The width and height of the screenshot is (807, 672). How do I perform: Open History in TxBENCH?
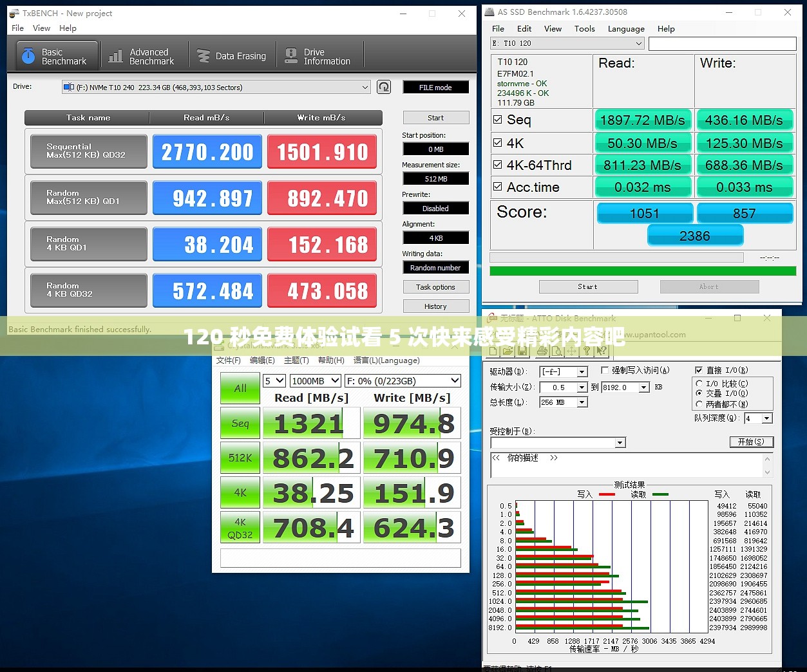coord(436,306)
